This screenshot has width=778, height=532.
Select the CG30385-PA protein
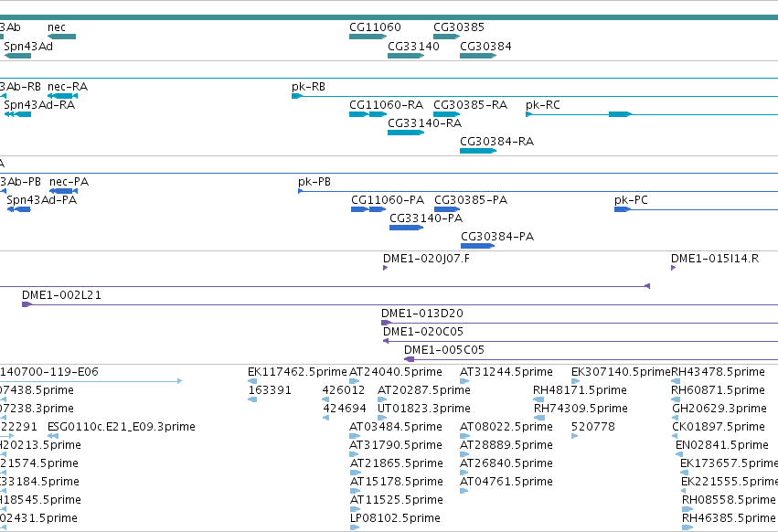coord(446,209)
